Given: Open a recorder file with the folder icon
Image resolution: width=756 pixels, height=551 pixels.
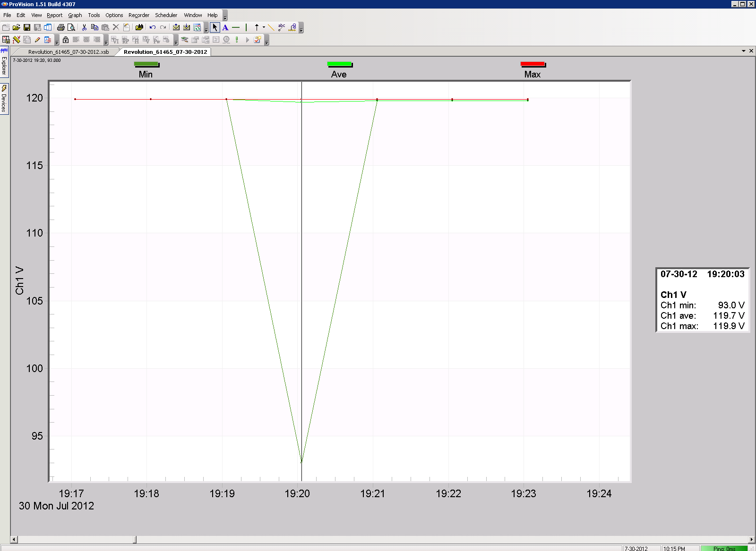Looking at the screenshot, I should pos(138,27).
